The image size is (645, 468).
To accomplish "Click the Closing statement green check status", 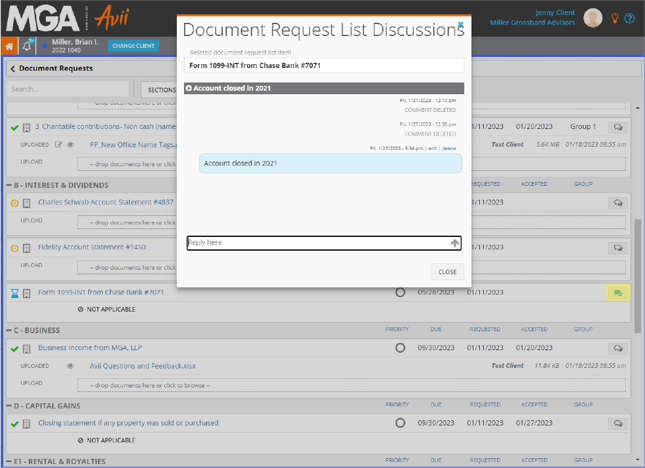I will (14, 424).
